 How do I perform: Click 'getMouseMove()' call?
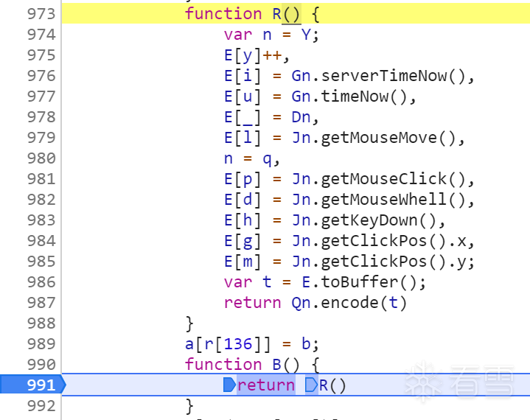389,138
